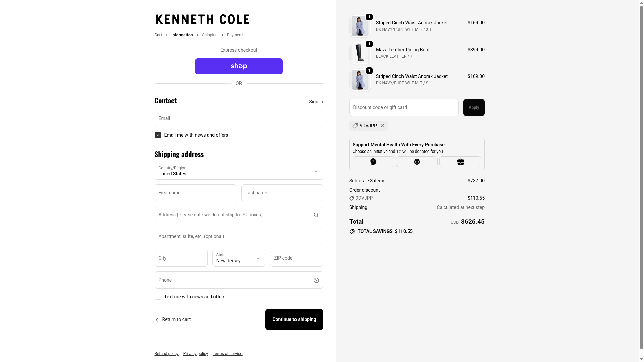Click Continue to shipping button
Viewport: 644px width, 362px height.
tap(294, 319)
